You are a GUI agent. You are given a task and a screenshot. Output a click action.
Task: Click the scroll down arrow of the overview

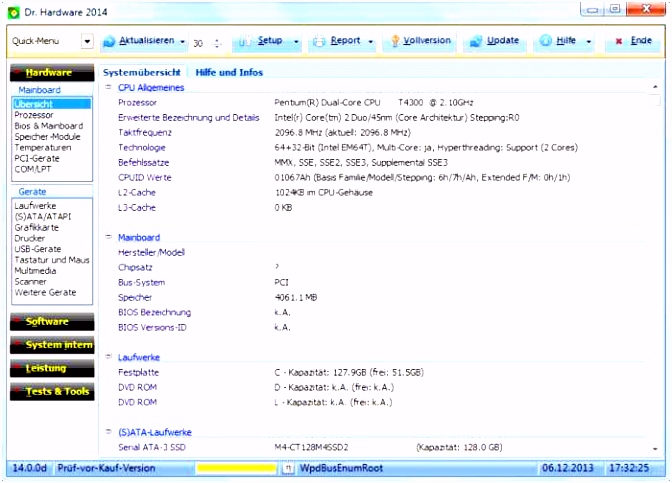(655, 449)
